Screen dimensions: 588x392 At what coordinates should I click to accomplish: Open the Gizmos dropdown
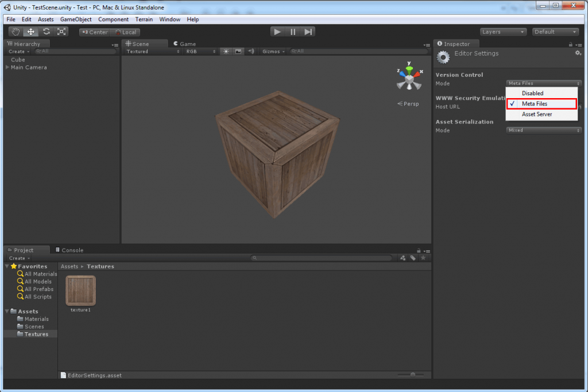(273, 51)
